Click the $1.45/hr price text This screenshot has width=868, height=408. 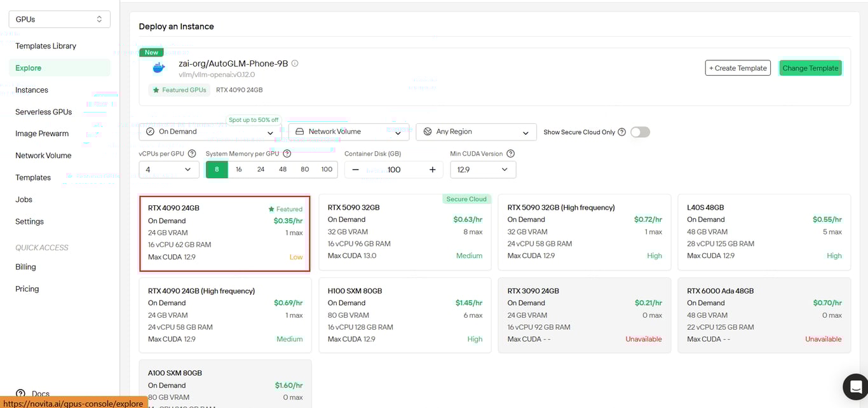(468, 303)
